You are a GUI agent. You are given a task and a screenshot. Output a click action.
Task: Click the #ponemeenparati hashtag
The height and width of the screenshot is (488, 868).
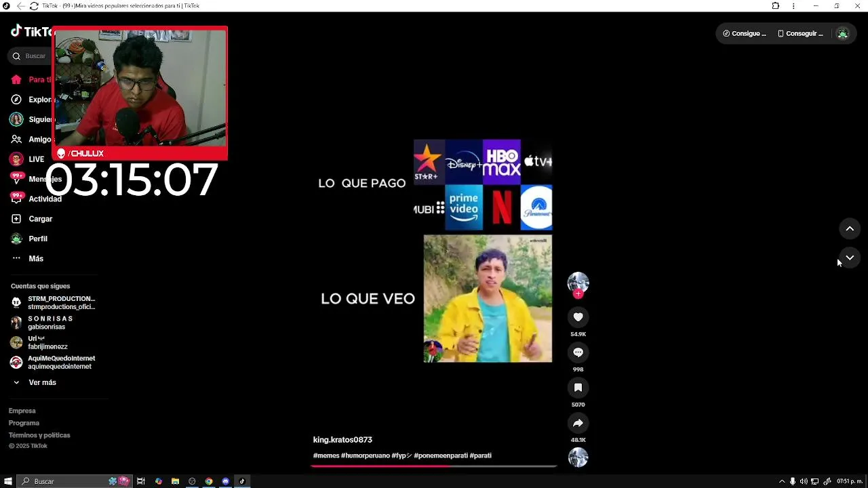pos(441,455)
